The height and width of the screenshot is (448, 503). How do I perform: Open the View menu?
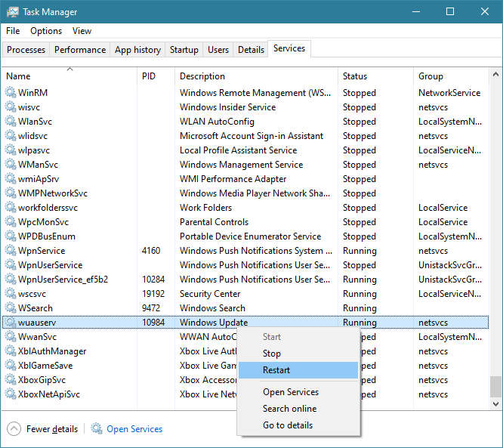tap(82, 31)
